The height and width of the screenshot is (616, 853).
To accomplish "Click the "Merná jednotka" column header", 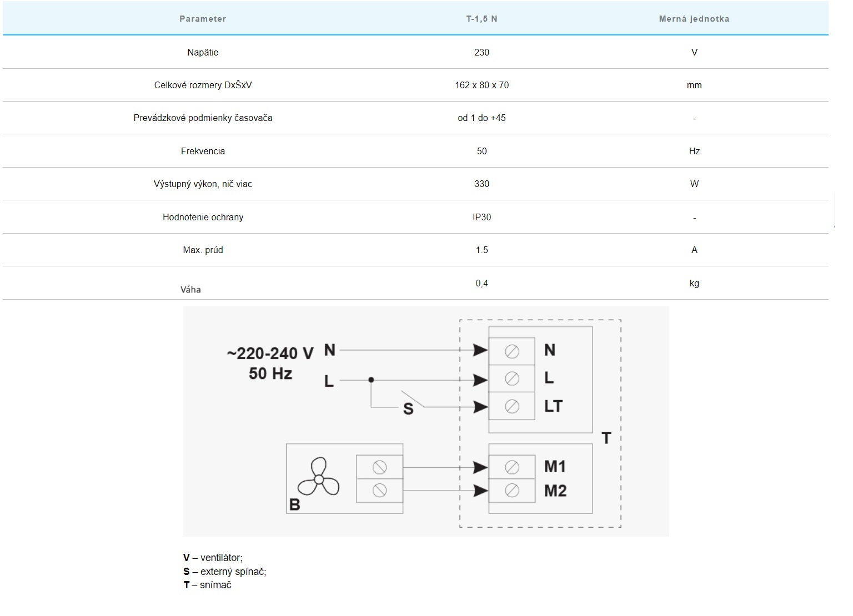I will [694, 19].
